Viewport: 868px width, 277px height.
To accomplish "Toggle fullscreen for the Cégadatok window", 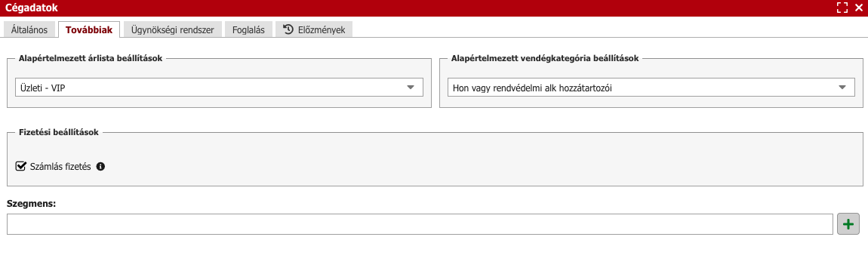I will 842,8.
